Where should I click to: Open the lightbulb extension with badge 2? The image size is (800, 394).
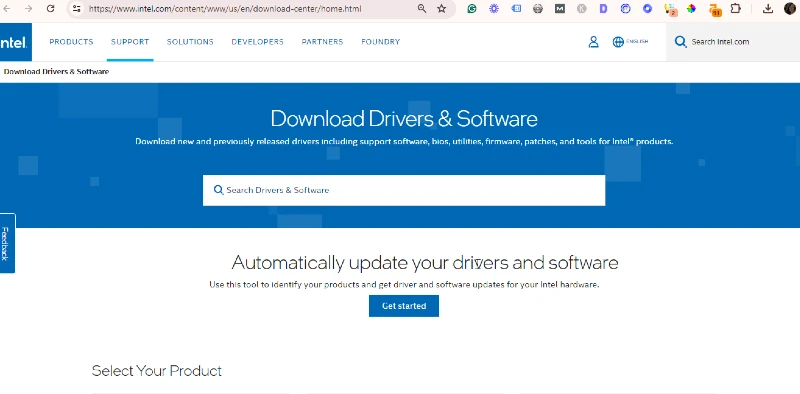670,9
